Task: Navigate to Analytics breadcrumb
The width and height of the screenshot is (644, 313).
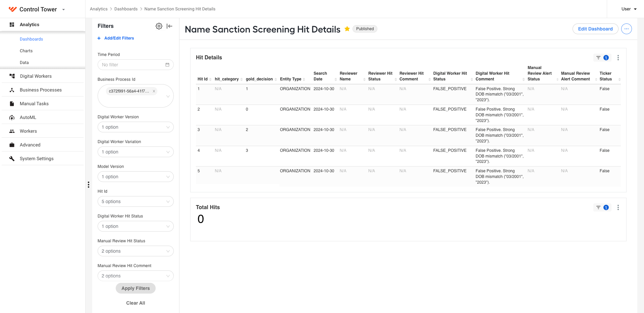Action: tap(99, 9)
